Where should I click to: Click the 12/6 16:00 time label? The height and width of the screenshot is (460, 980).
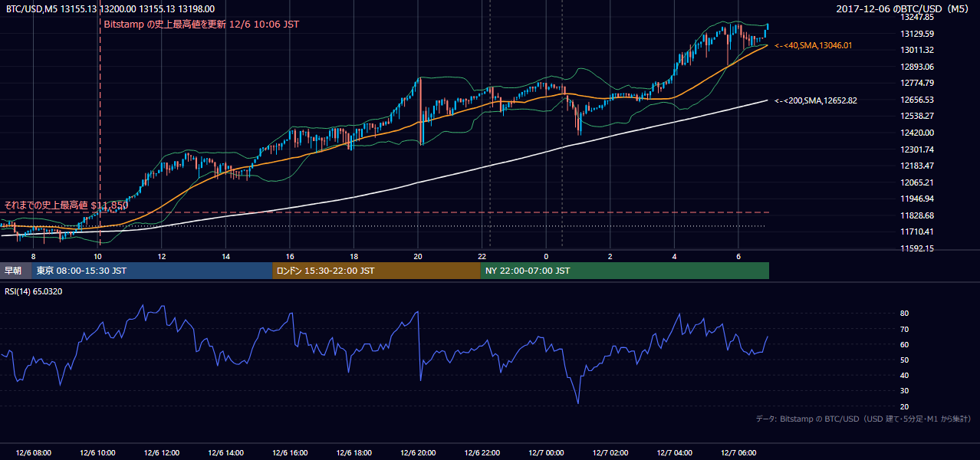[289, 453]
